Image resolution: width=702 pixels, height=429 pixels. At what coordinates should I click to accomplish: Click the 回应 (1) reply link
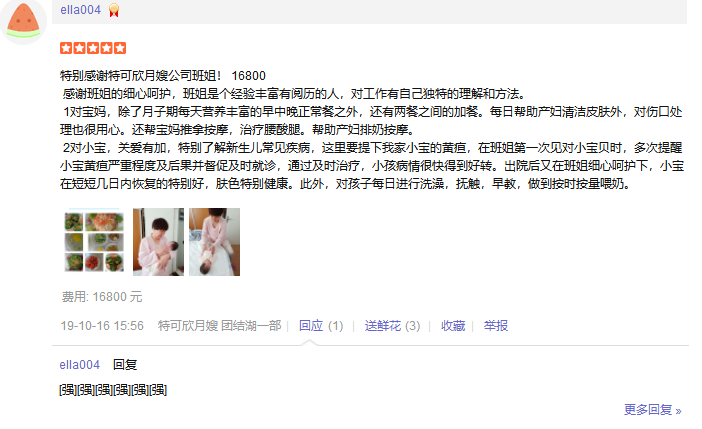[321, 326]
